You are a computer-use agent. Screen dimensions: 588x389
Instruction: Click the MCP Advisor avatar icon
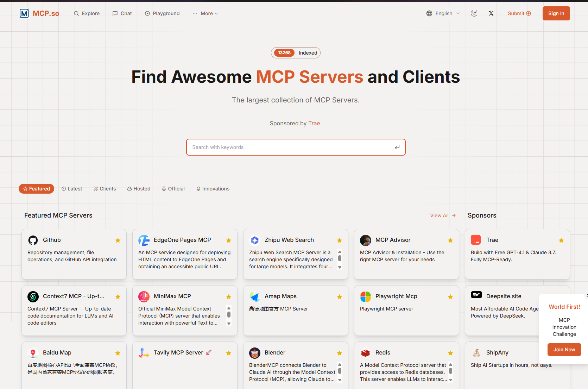[x=366, y=240]
